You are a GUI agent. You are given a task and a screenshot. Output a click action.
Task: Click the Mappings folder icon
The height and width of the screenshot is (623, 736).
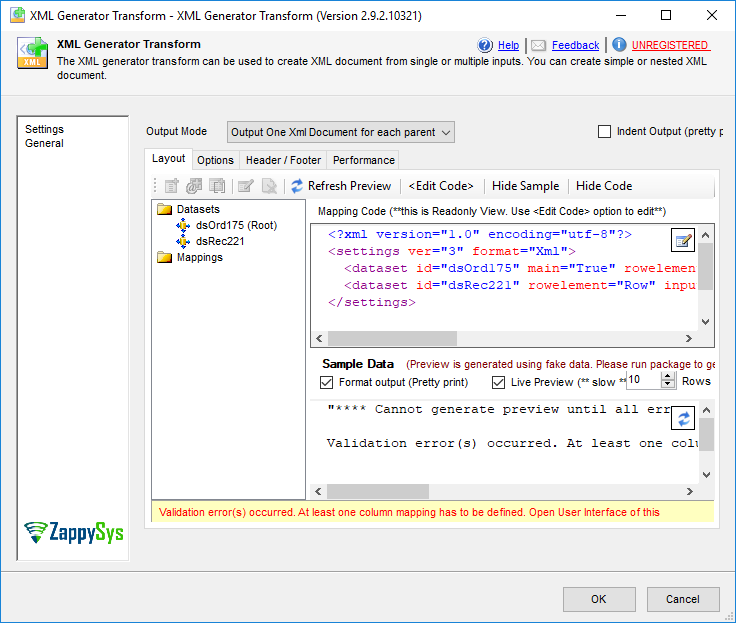164,257
